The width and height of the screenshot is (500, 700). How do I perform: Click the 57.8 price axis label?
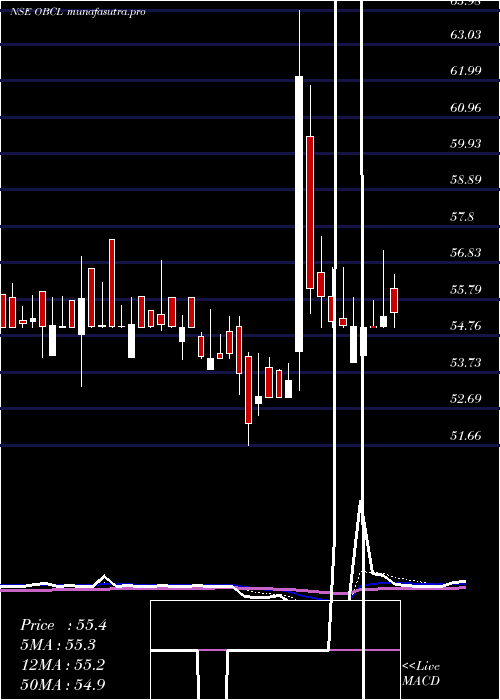point(462,217)
